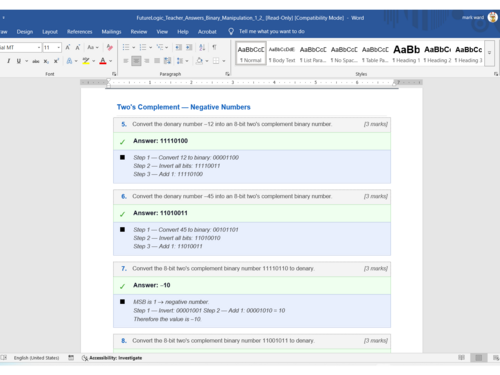Open the underline style dropdown arrow
Screen dimensions: 500x375
coord(26,61)
